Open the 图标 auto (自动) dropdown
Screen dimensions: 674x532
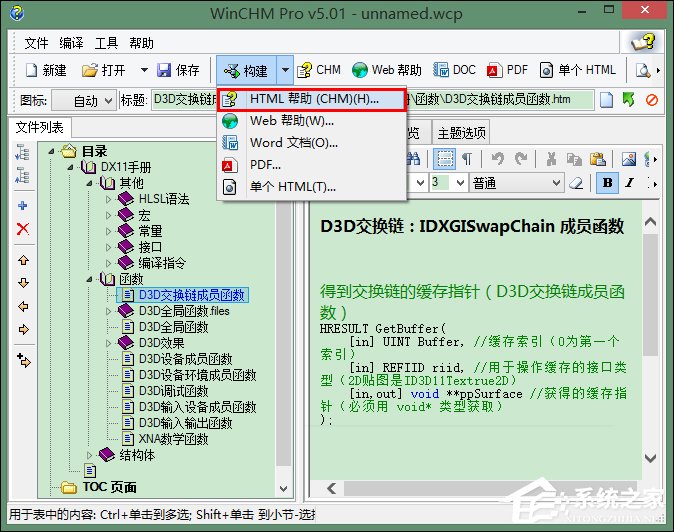[x=84, y=101]
